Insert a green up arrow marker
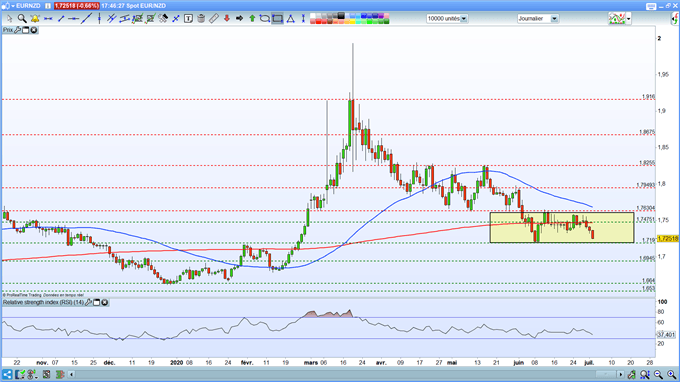This screenshot has height=382, width=680. (252, 19)
